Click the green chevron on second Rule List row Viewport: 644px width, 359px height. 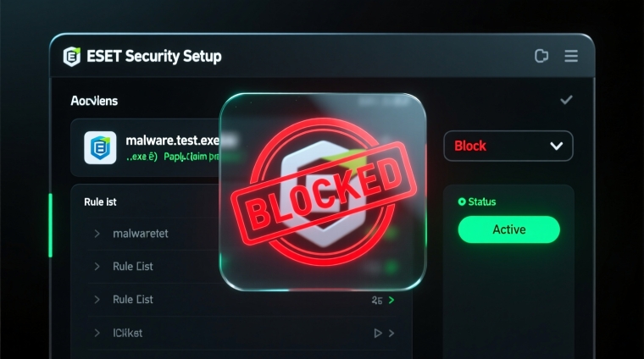[391, 301]
